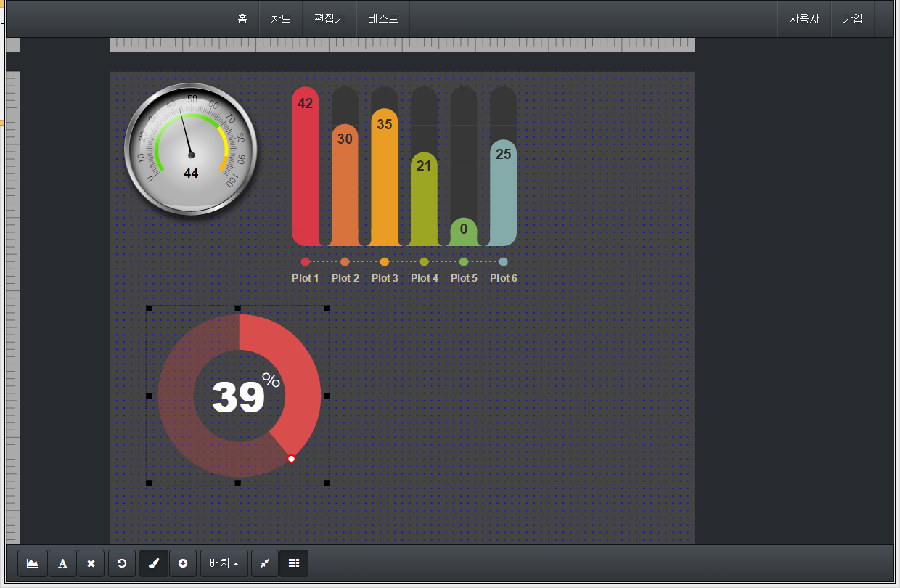
Task: Click the teal bar labeled 25
Action: [503, 192]
